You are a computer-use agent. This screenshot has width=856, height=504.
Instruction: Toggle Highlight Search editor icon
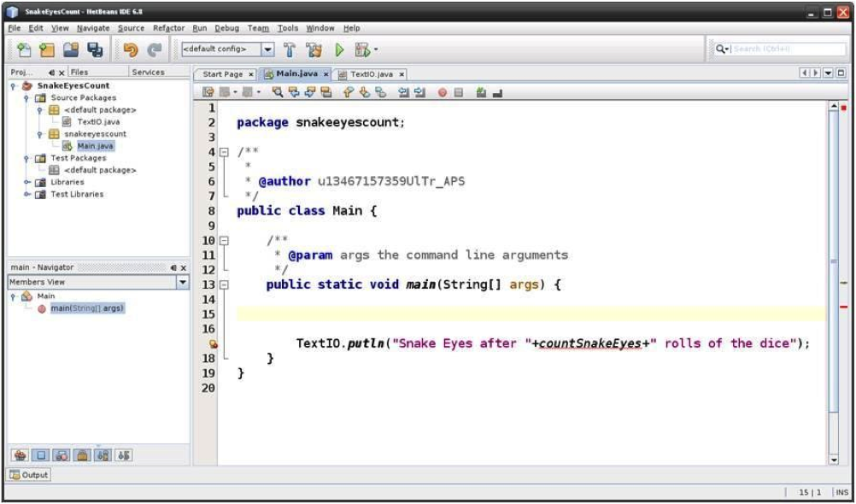[x=325, y=93]
